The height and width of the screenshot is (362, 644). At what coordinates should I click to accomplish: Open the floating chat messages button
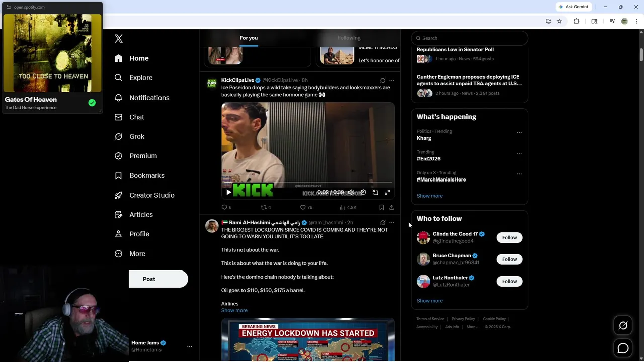(623, 348)
